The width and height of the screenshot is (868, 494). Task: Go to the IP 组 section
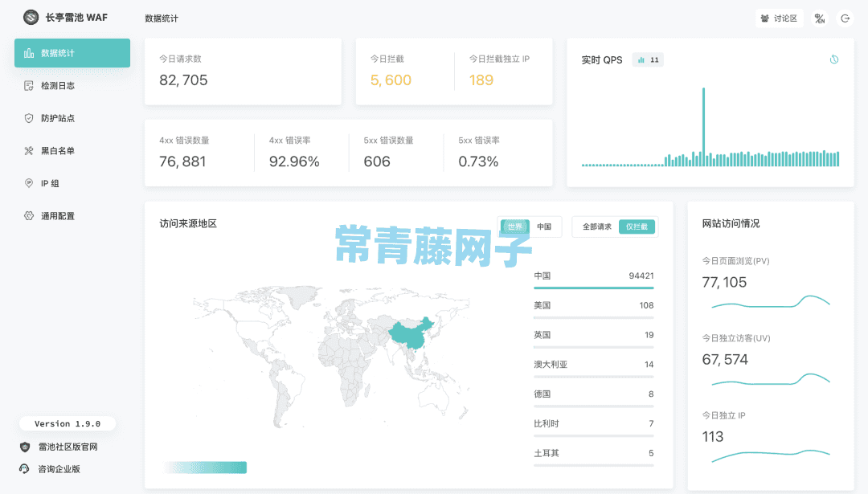(x=50, y=183)
